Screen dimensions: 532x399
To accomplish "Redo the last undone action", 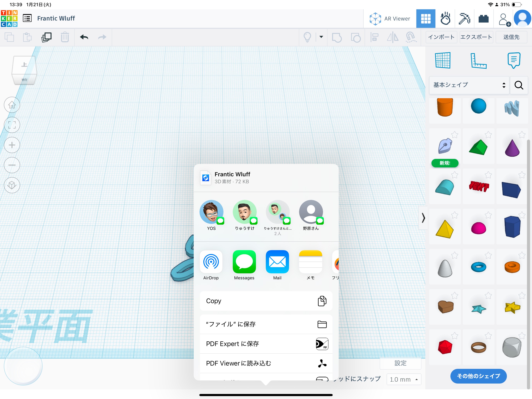I will 102,37.
